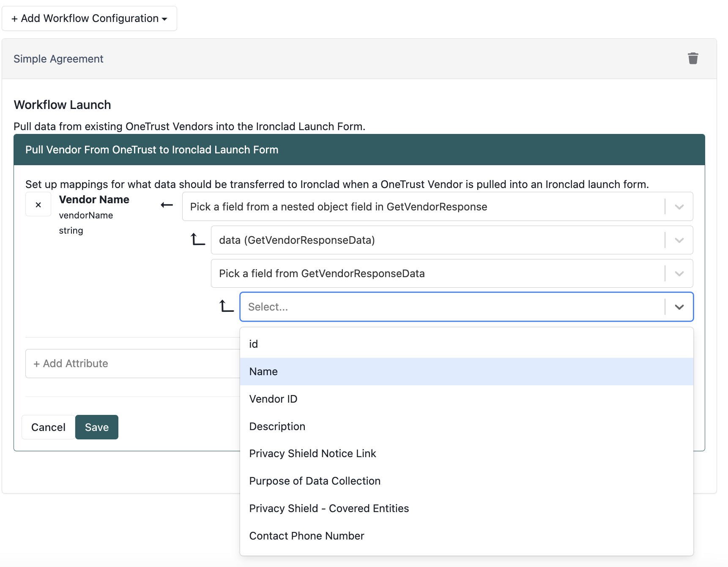
Task: Pick Purpose of Data Collection option
Action: [466, 481]
